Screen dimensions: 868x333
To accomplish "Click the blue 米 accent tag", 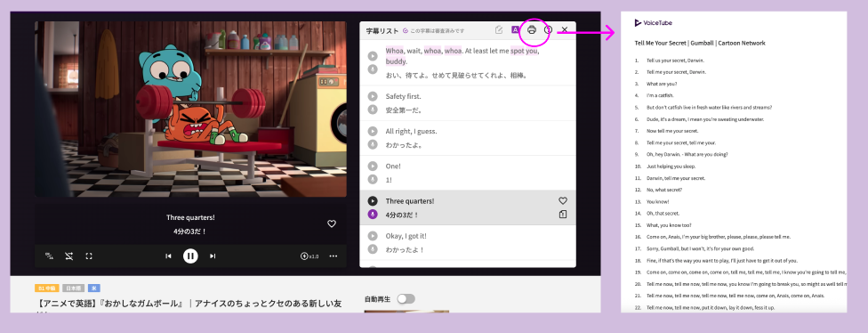I will 94,288.
